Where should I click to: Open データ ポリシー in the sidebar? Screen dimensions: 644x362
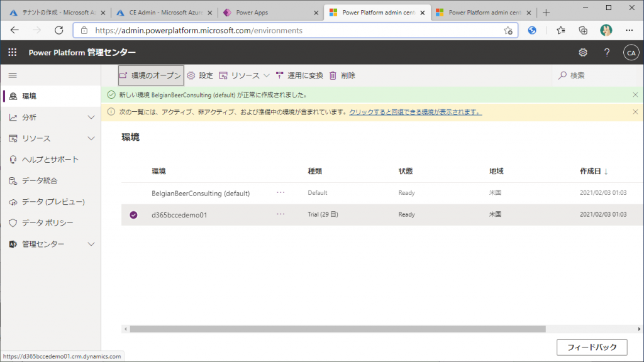coord(50,222)
